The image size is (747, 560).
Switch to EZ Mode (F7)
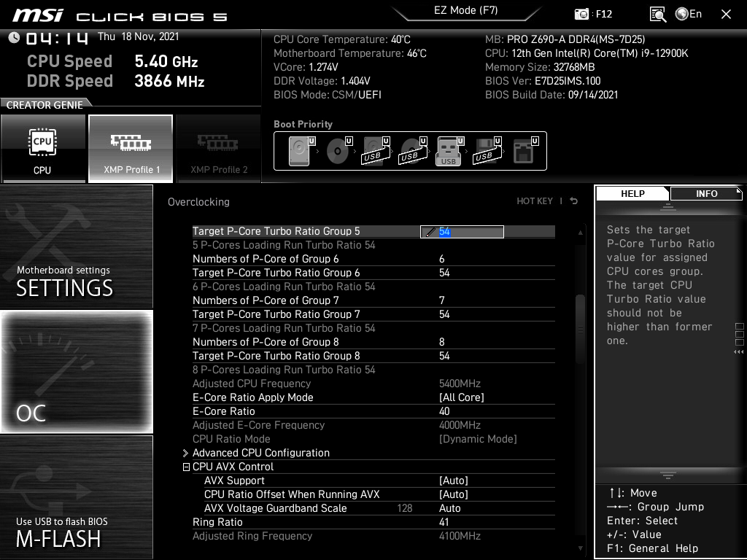[466, 10]
